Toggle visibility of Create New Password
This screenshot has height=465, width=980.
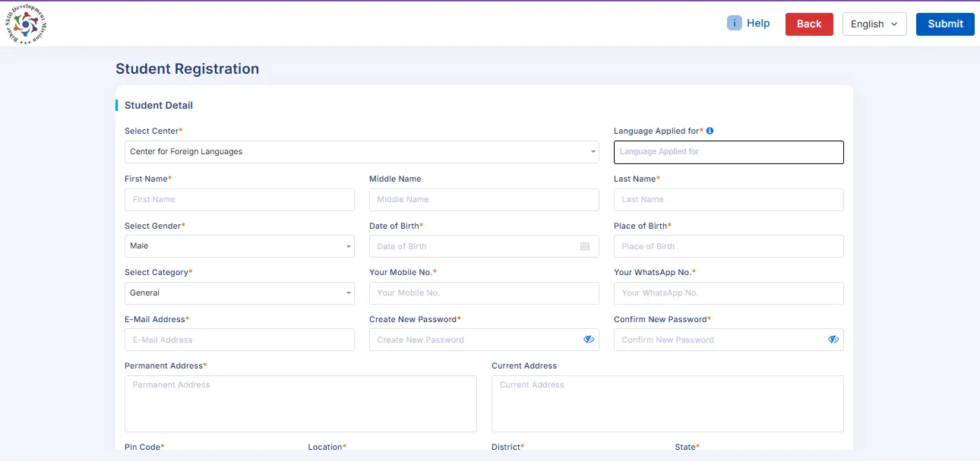click(x=589, y=340)
